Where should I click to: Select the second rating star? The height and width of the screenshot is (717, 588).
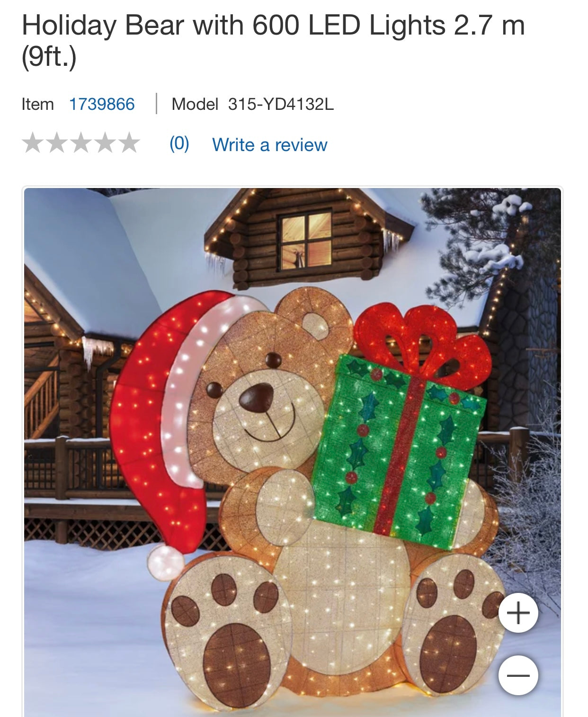(57, 143)
